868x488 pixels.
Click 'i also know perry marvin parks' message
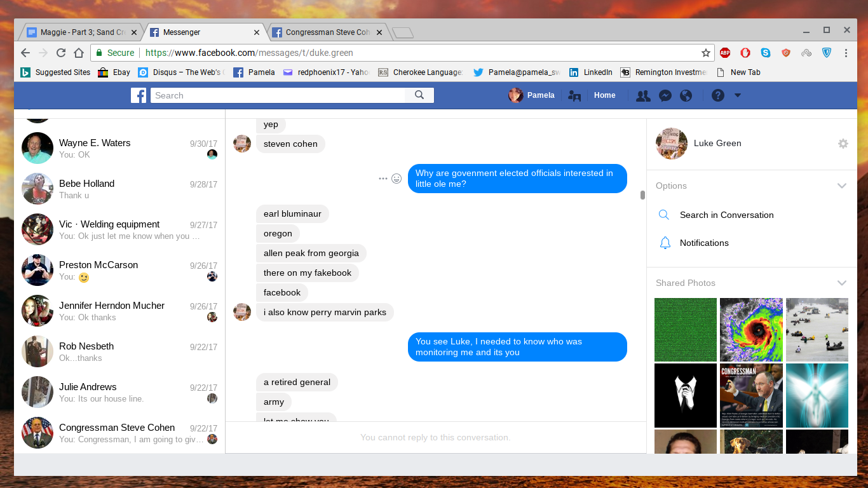point(325,313)
